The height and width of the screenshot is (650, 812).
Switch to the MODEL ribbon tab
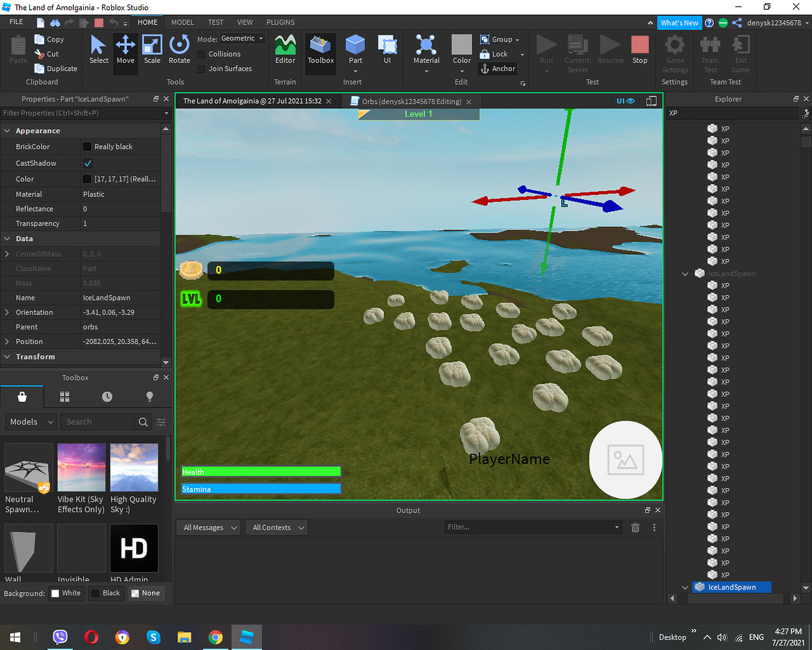coord(183,22)
